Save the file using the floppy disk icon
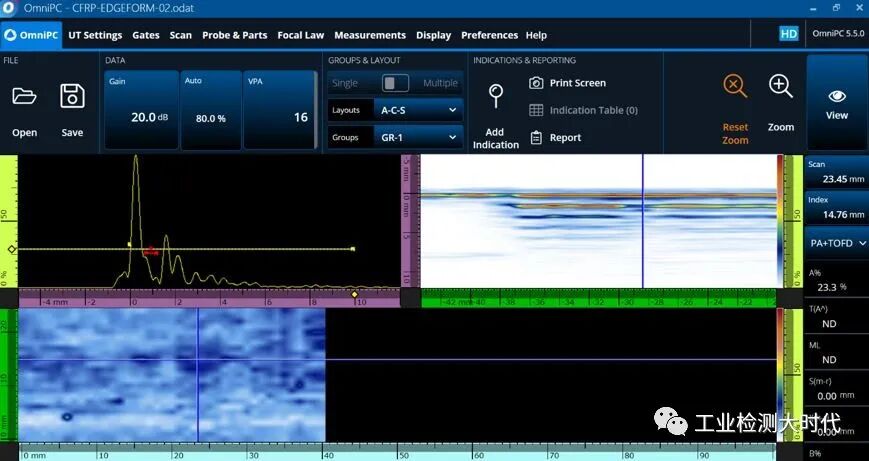This screenshot has height=461, width=869. click(72, 96)
